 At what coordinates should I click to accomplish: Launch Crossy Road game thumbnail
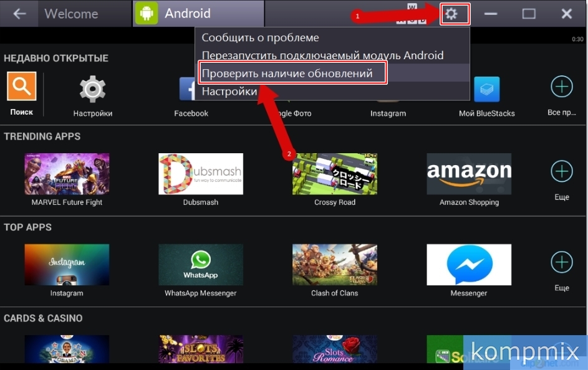[x=334, y=174]
